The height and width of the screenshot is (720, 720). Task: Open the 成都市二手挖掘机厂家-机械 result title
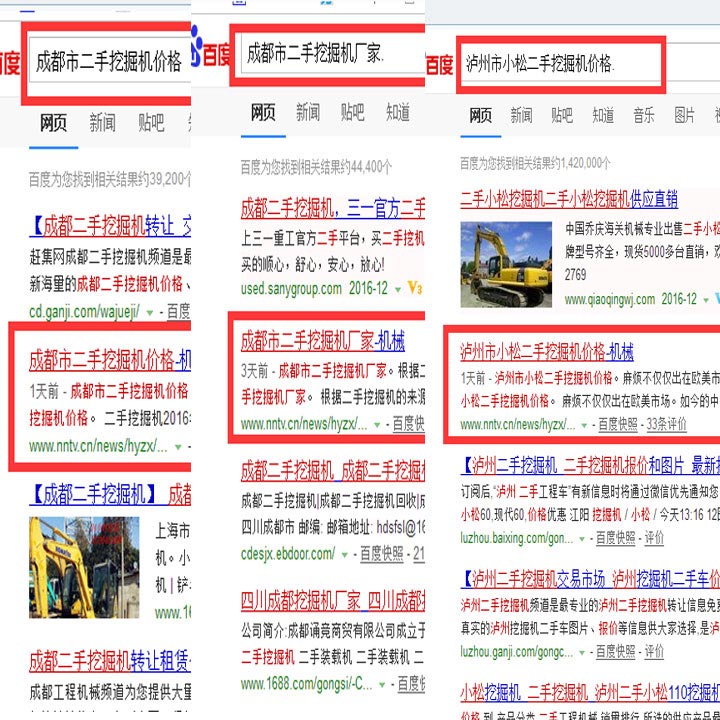(323, 342)
